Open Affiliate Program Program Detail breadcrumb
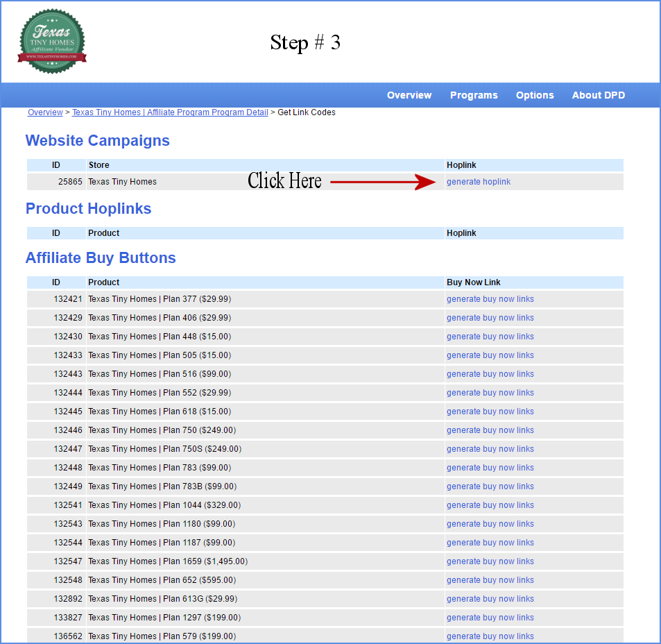 (x=170, y=112)
